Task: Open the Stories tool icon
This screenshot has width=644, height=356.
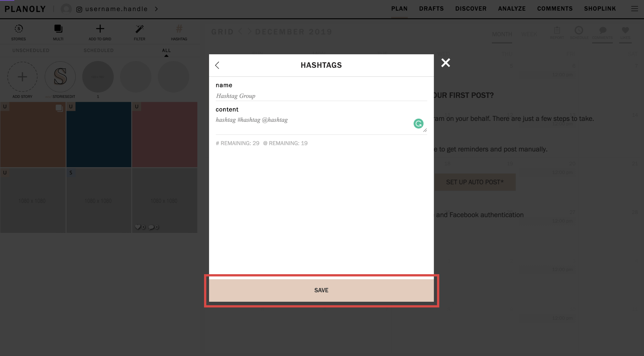Action: (19, 29)
